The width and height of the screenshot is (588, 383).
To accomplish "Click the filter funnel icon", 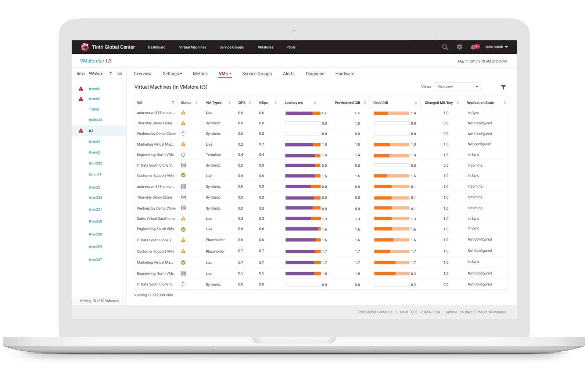I will [503, 87].
